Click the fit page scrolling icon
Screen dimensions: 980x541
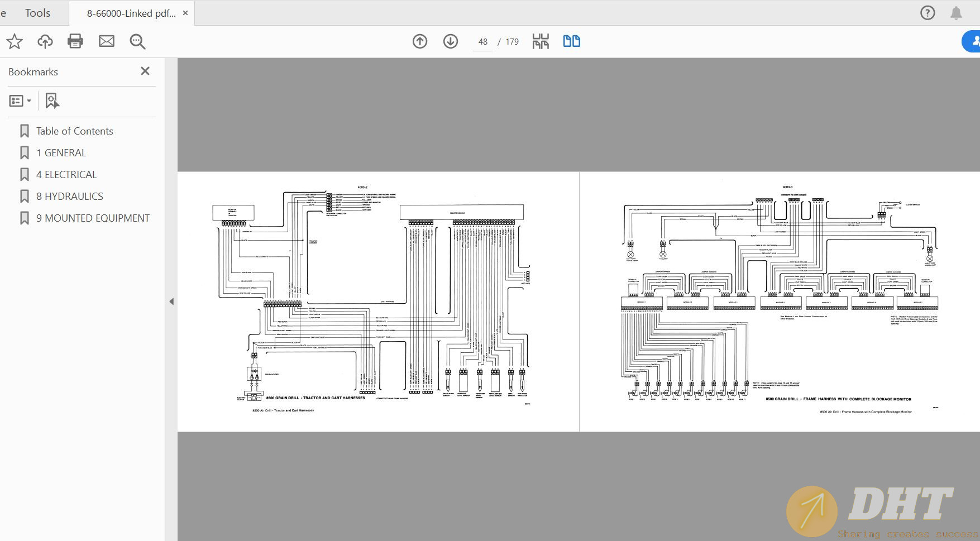click(x=541, y=41)
